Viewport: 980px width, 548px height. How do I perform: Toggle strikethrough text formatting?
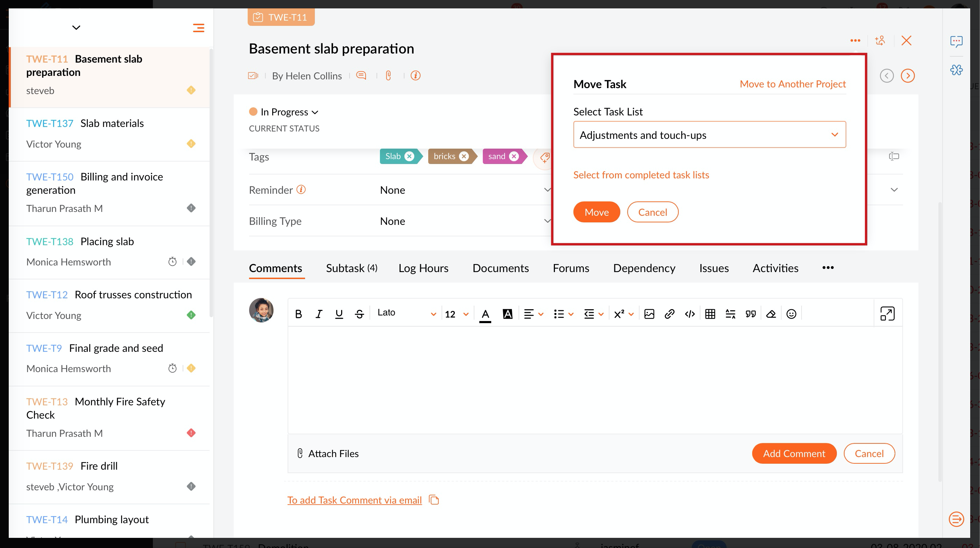click(359, 314)
